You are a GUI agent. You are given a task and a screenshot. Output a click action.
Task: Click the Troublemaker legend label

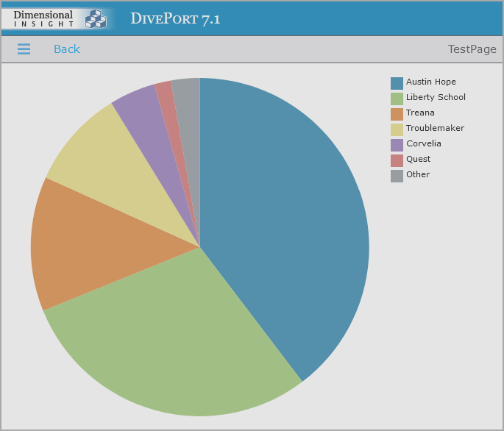tap(435, 129)
